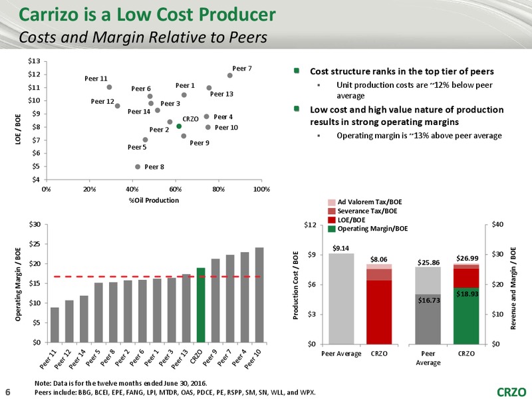
Task: Click the '$18.93' margin label
Action: click(467, 294)
